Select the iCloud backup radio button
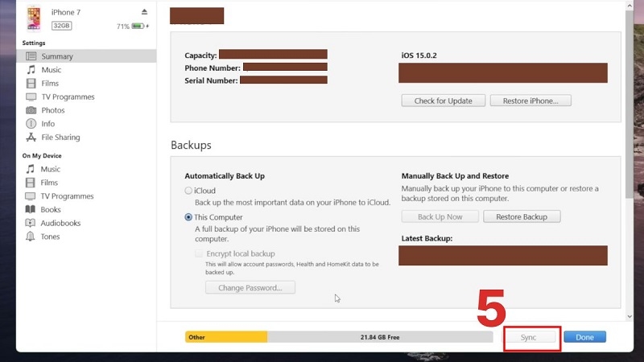The image size is (644, 362). pos(188,191)
